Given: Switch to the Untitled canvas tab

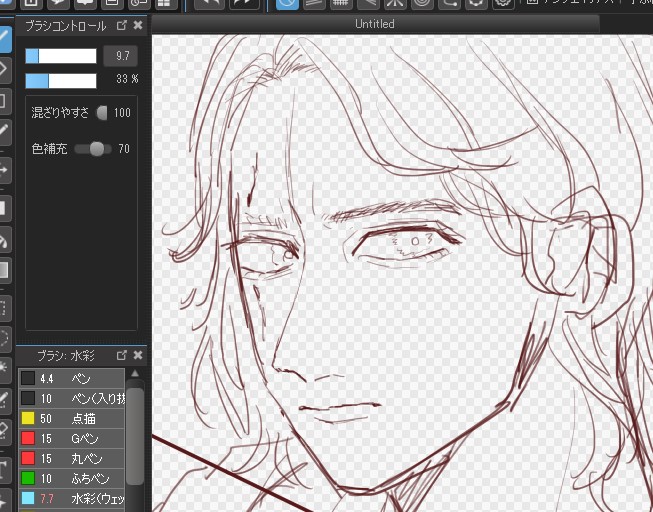Looking at the screenshot, I should (x=375, y=24).
